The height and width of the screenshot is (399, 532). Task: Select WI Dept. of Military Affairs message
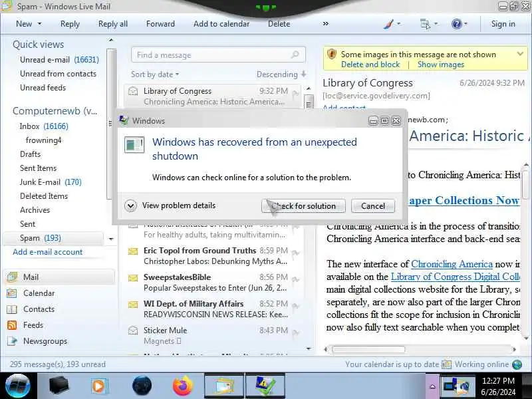pyautogui.click(x=213, y=309)
